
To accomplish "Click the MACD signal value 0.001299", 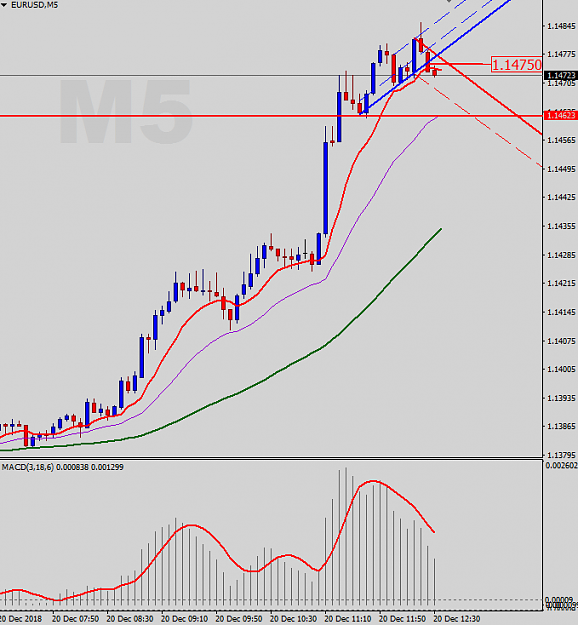I will [x=107, y=467].
